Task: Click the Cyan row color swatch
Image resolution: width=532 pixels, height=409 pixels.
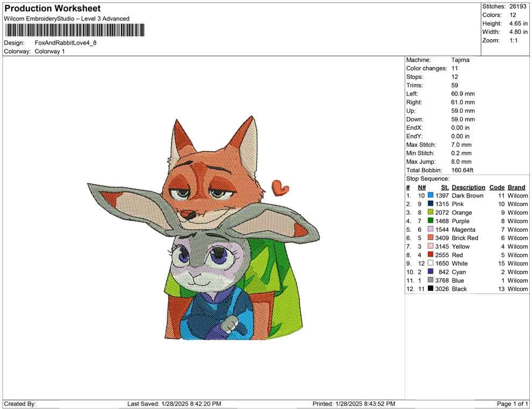Action: (430, 272)
